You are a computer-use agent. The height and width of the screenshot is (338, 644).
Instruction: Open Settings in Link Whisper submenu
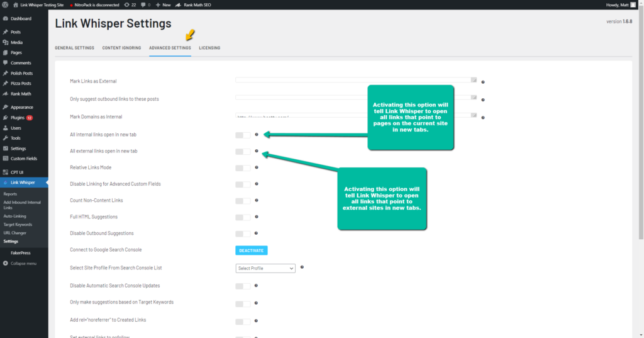click(11, 241)
